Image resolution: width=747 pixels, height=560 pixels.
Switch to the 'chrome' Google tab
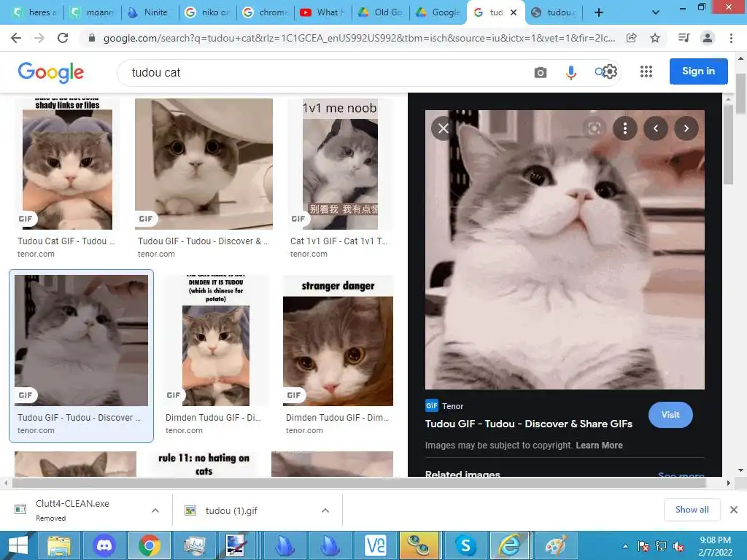[x=266, y=12]
